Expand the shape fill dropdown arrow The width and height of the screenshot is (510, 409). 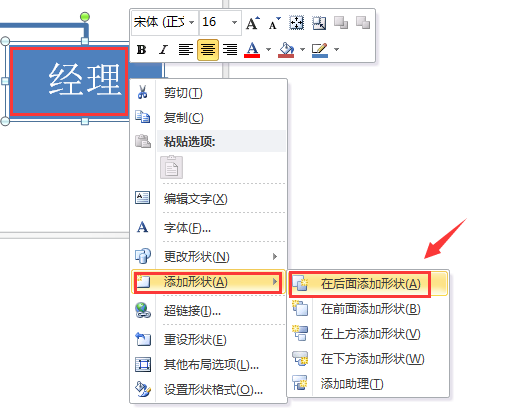(302, 50)
